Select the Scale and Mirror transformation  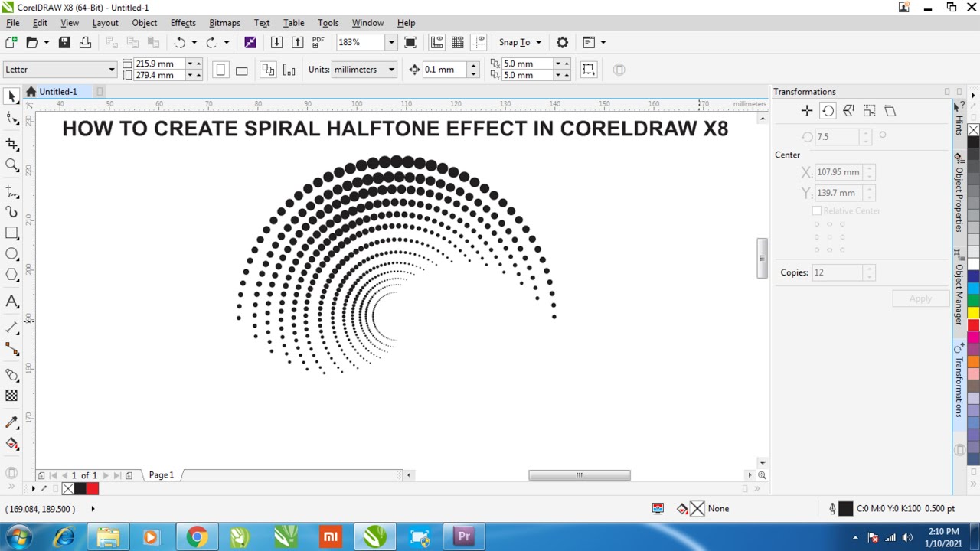[x=848, y=111]
